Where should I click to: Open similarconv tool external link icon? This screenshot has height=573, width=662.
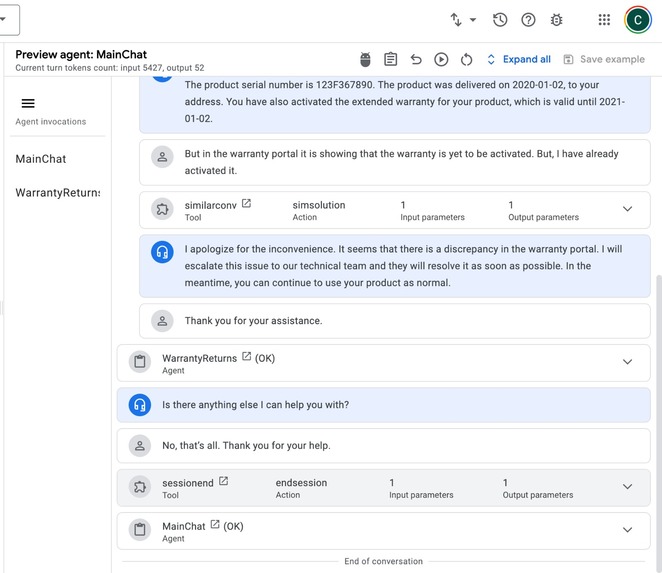click(246, 204)
